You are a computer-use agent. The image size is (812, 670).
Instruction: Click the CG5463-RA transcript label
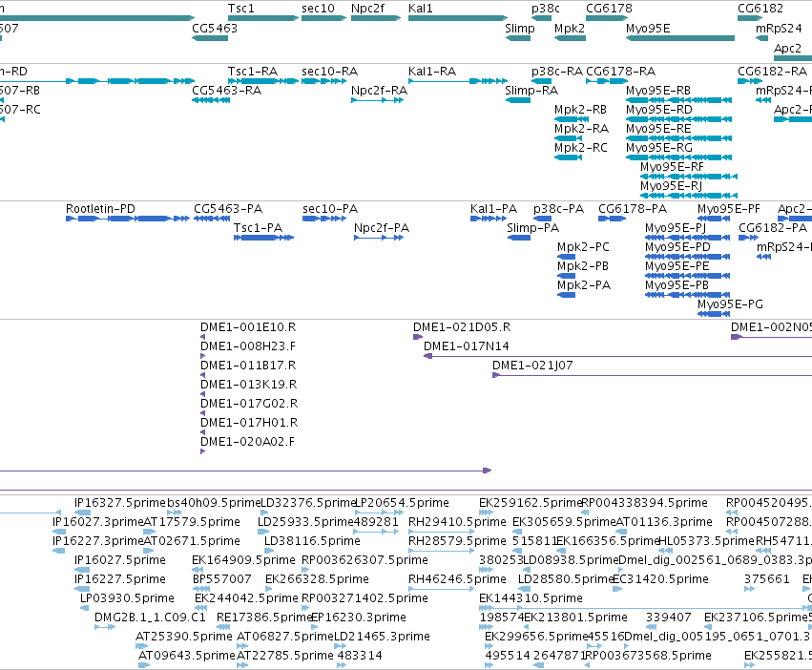[x=226, y=90]
